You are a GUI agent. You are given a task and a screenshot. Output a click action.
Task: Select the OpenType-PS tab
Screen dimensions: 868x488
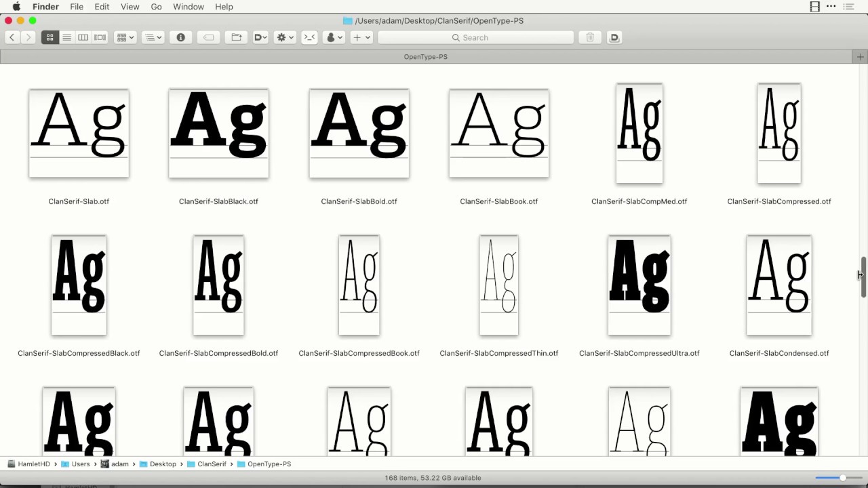click(426, 57)
